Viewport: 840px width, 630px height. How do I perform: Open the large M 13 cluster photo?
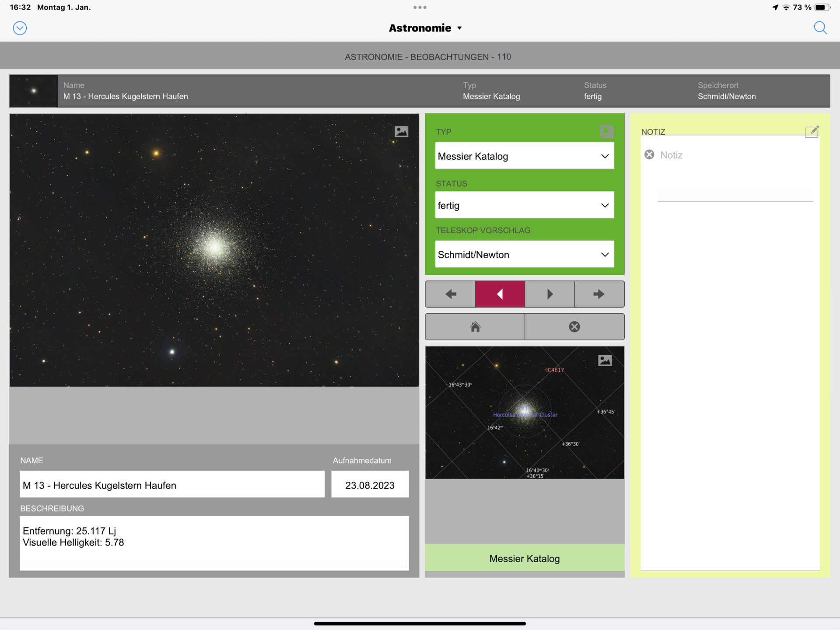[x=214, y=250]
